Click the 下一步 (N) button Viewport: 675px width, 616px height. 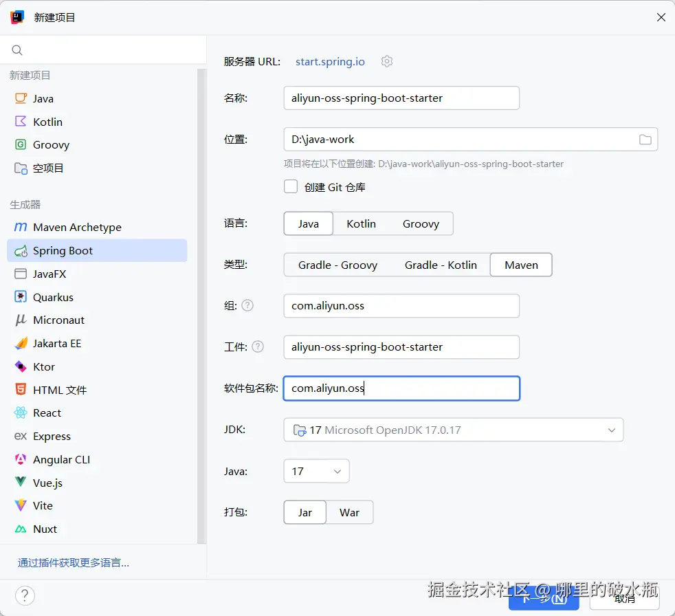[544, 598]
